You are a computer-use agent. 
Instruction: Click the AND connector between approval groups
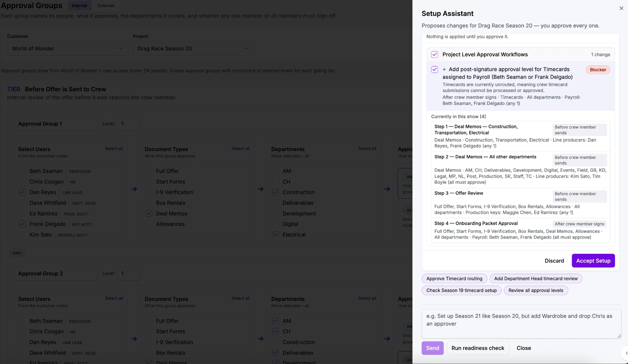(17, 253)
